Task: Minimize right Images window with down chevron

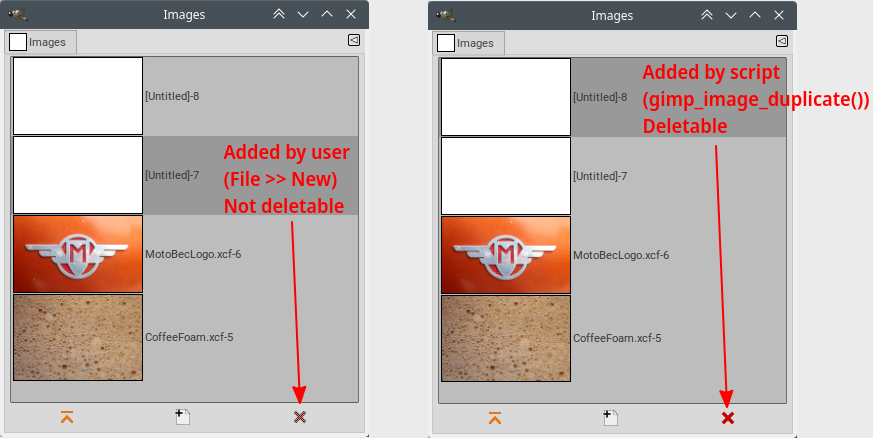Action: (x=731, y=16)
